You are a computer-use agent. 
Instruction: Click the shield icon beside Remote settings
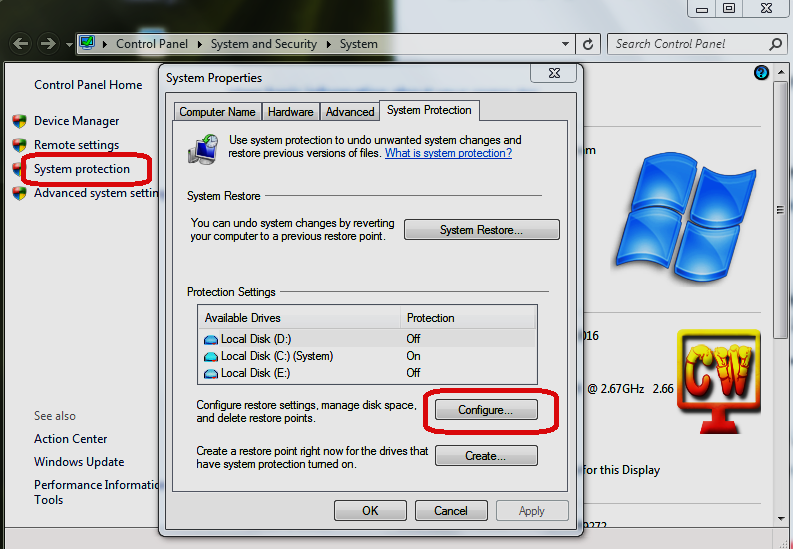click(19, 145)
